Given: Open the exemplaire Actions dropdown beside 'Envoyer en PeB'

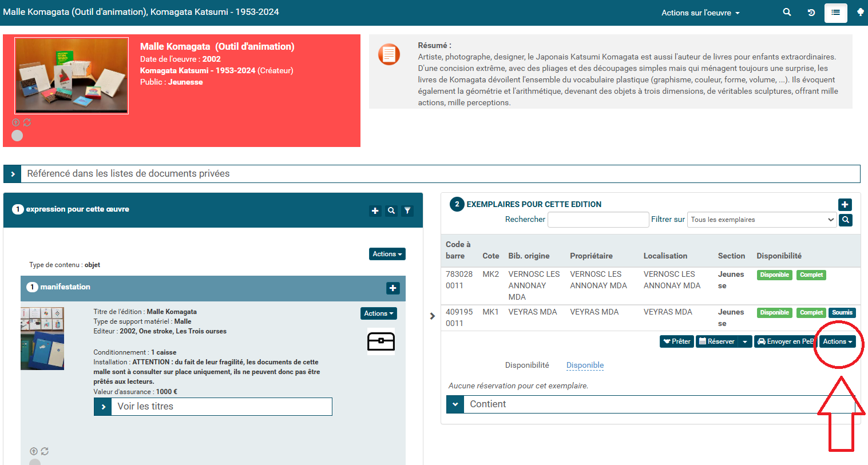Looking at the screenshot, I should (x=838, y=341).
